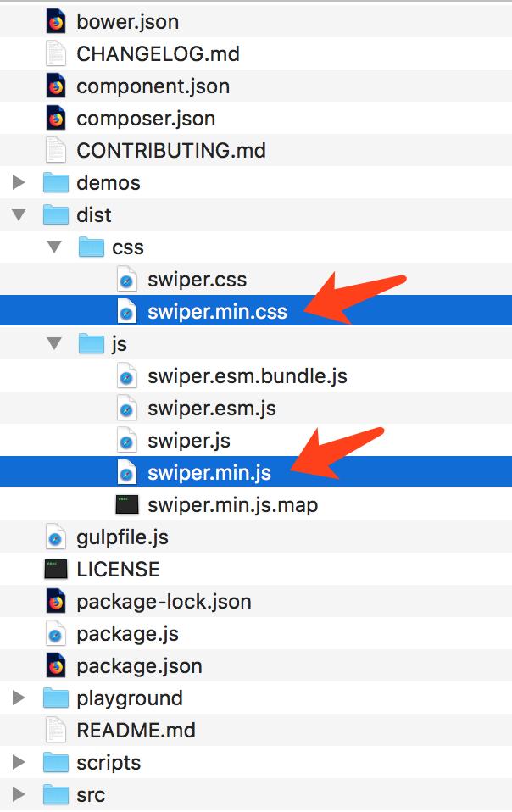Select the swiper.min.js file name
This screenshot has height=812, width=512.
pos(209,473)
